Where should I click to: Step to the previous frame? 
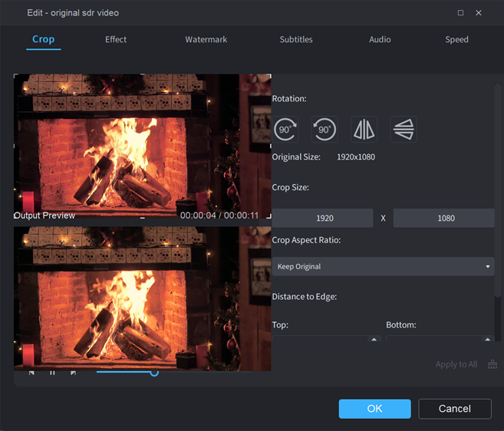pos(31,373)
